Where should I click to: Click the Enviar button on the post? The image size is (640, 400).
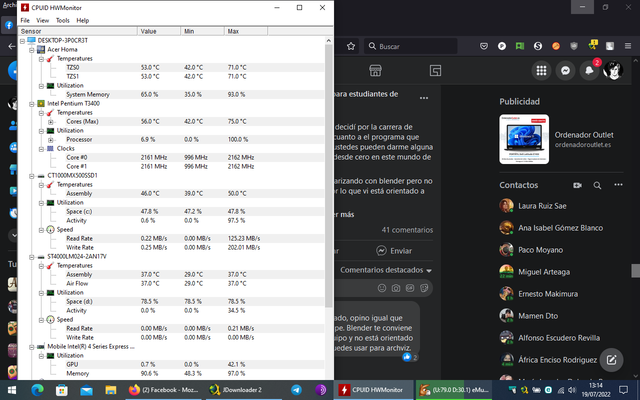(x=394, y=251)
